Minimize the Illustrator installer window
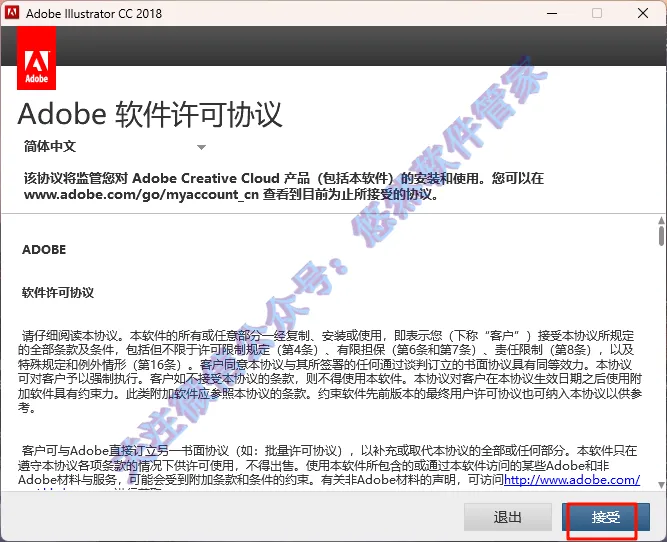The width and height of the screenshot is (667, 542). coord(552,13)
